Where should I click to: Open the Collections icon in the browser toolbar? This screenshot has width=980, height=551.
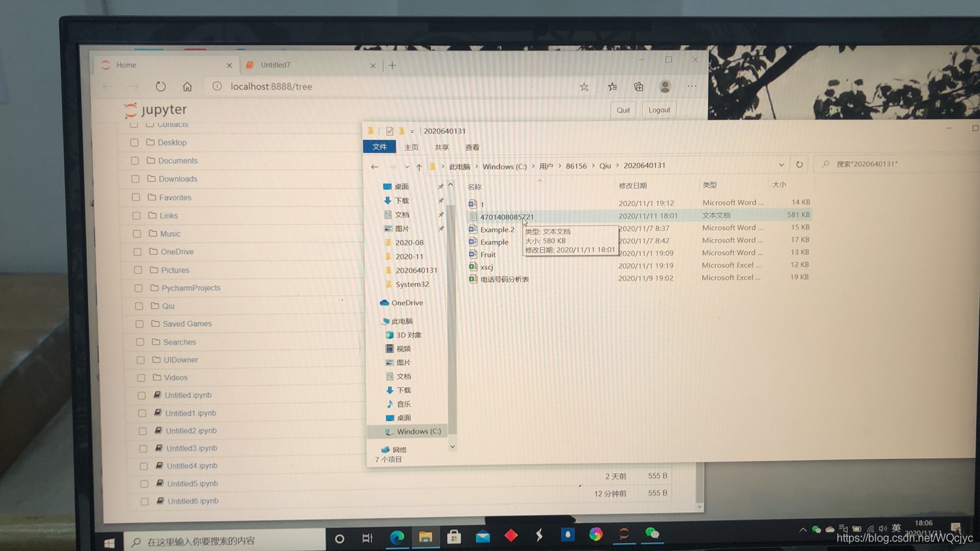pyautogui.click(x=639, y=87)
